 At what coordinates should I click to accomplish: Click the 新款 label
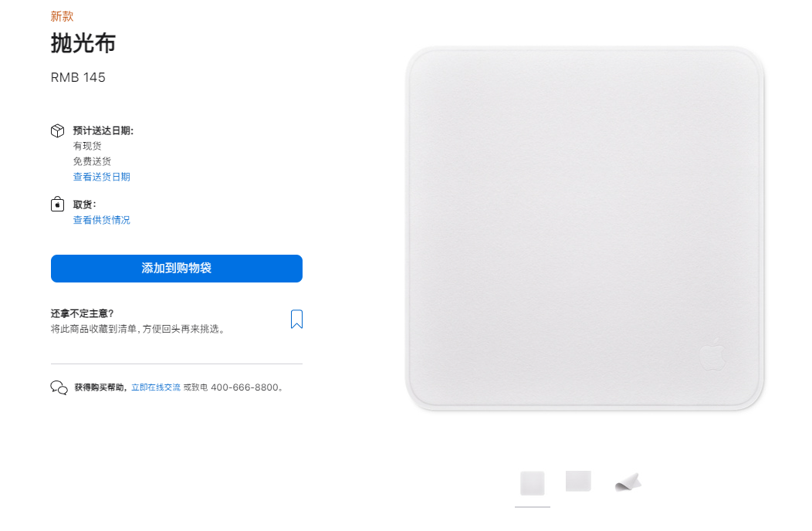(x=63, y=16)
